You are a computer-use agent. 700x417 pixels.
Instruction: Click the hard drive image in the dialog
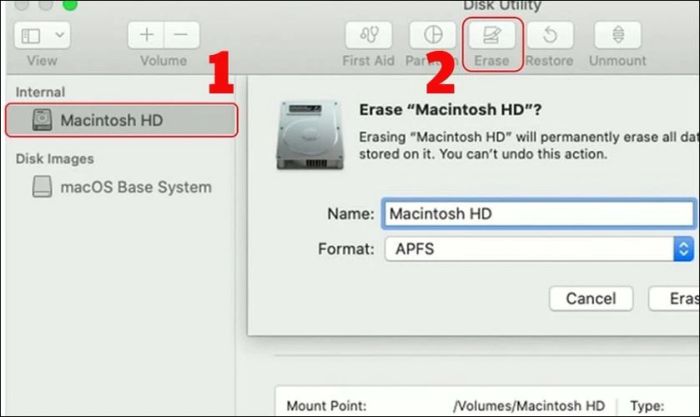[x=310, y=135]
